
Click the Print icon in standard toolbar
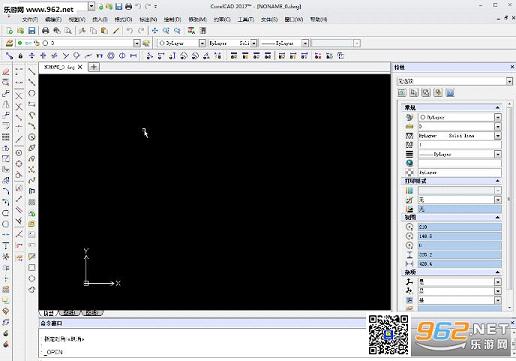[45, 31]
